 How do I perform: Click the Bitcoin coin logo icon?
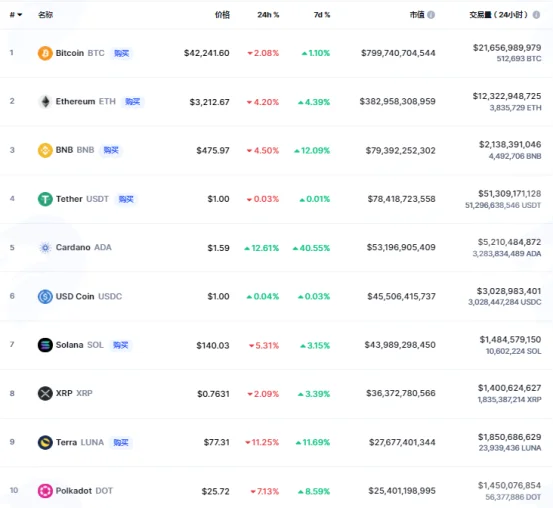(x=45, y=53)
